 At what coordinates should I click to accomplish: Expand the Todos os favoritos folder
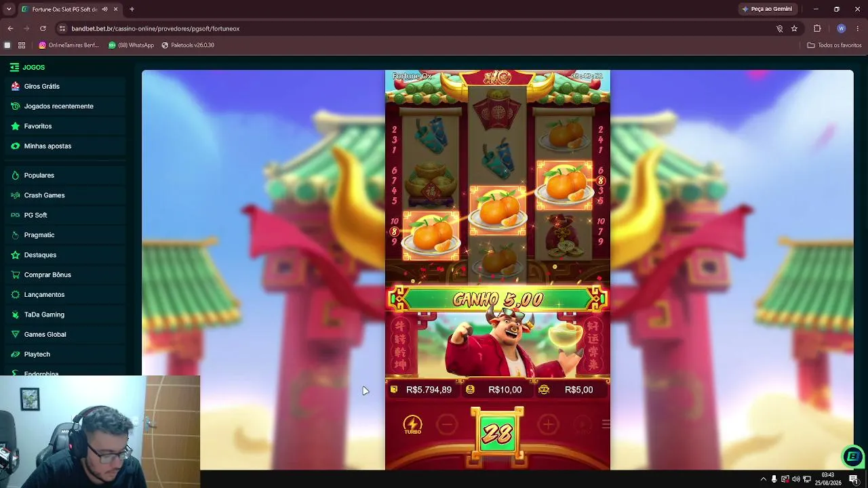(x=834, y=45)
